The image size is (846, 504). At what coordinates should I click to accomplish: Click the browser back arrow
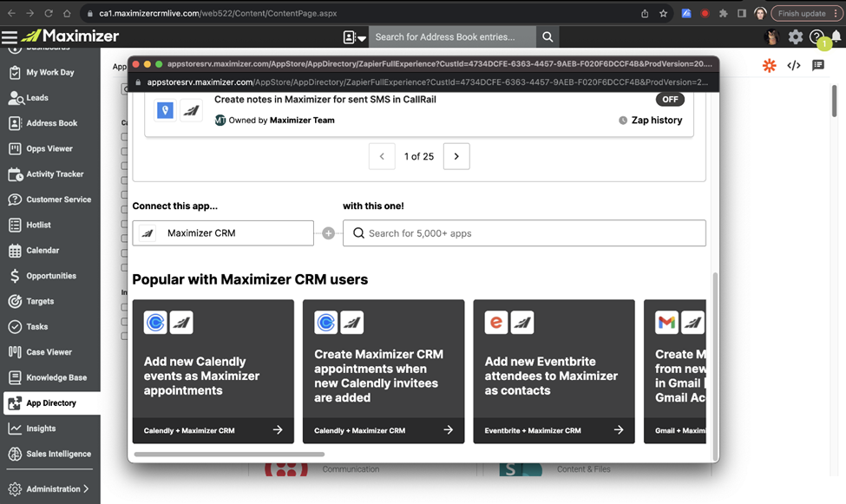(x=11, y=14)
